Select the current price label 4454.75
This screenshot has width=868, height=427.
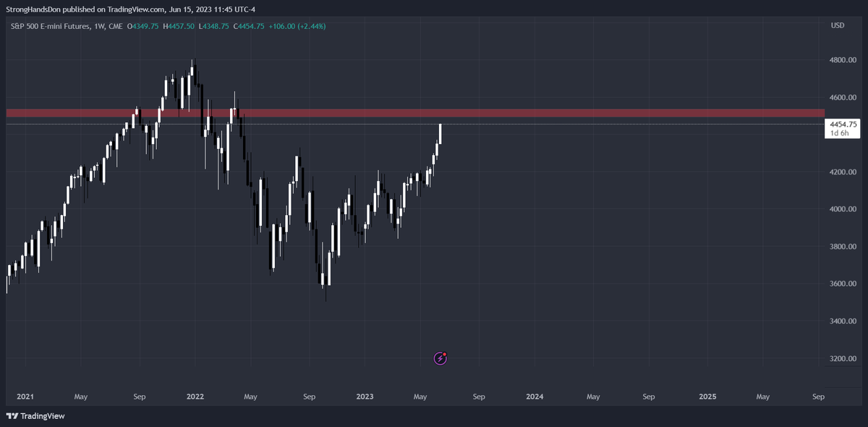point(843,124)
